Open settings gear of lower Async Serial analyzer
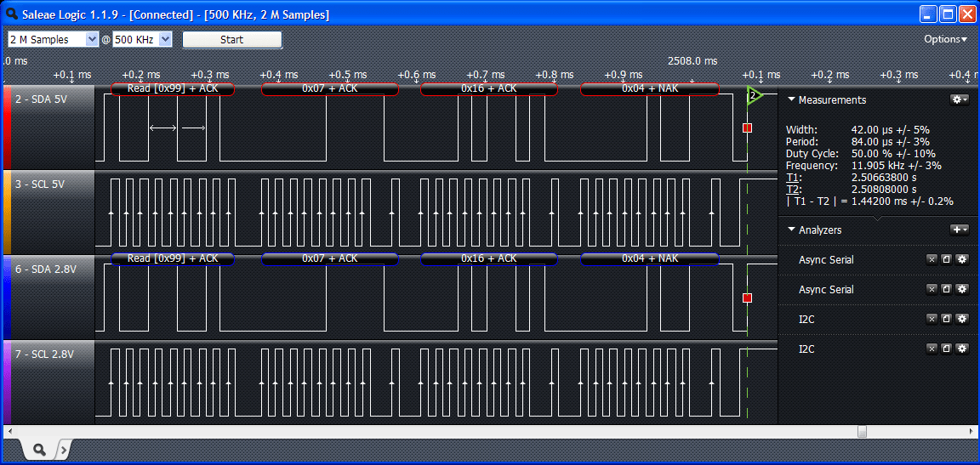The image size is (980, 465). point(962,289)
